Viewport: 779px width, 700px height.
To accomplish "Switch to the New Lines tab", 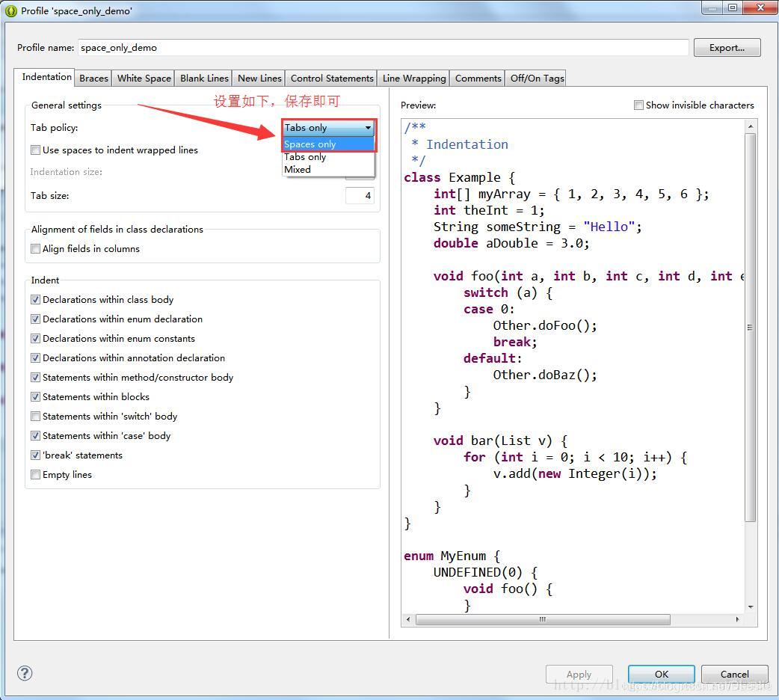I will (259, 78).
